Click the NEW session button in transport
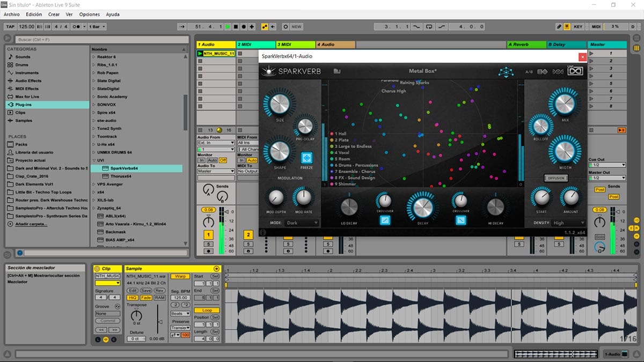The height and width of the screenshot is (362, 644). (x=296, y=26)
